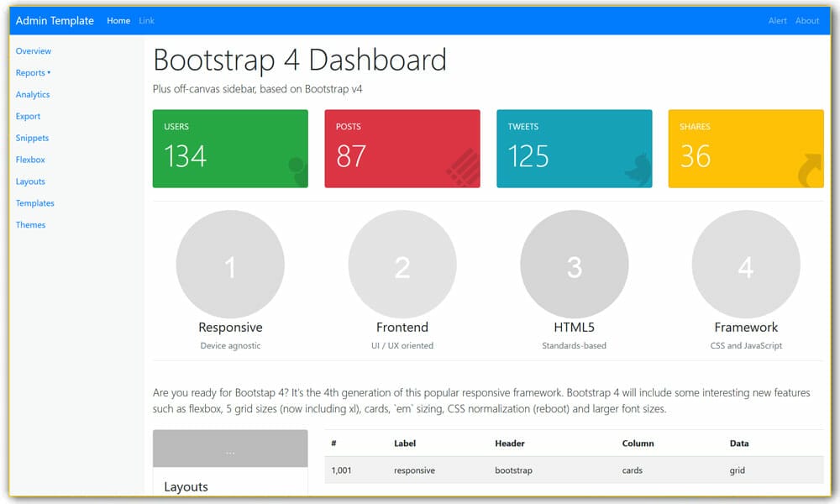The height and width of the screenshot is (504, 840).
Task: Navigate to Overview in the sidebar
Action: [x=34, y=50]
